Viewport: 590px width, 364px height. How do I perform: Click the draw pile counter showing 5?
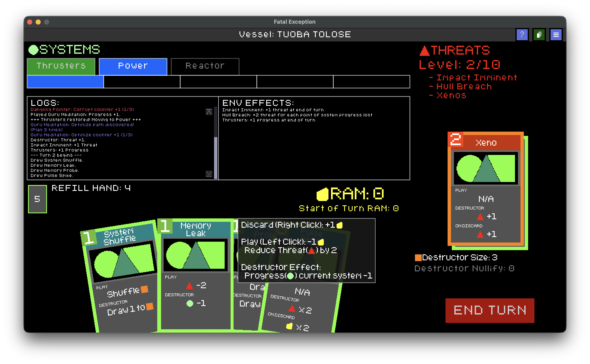pos(37,199)
